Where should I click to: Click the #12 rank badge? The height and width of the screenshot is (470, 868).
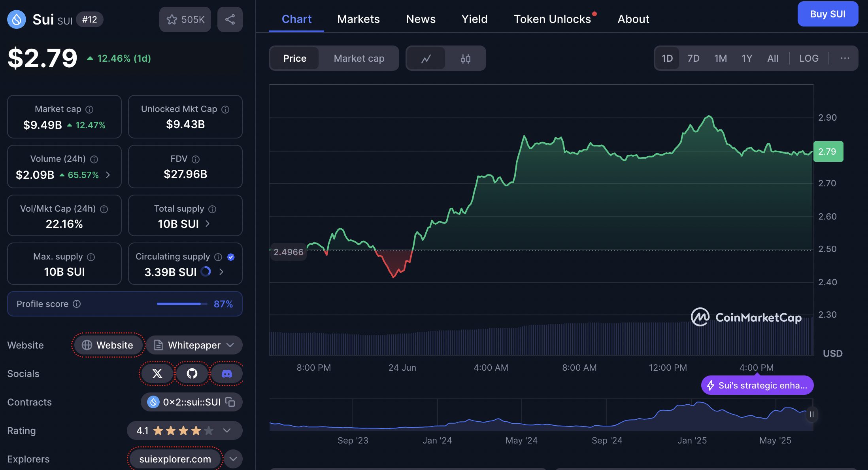90,19
